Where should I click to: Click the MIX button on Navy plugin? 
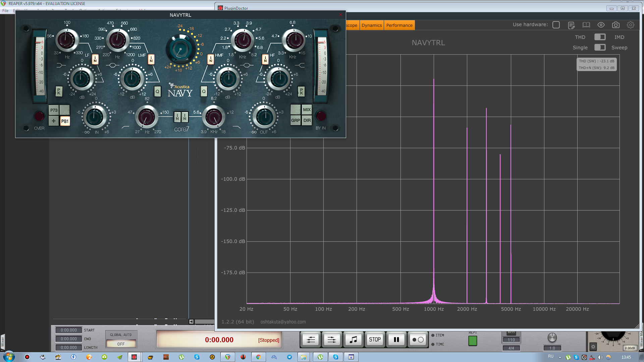click(x=307, y=110)
